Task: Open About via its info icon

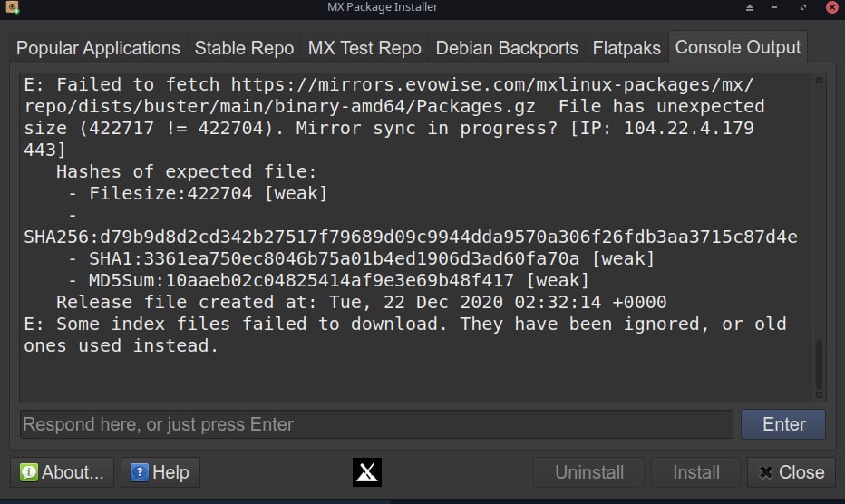Action: pyautogui.click(x=29, y=472)
